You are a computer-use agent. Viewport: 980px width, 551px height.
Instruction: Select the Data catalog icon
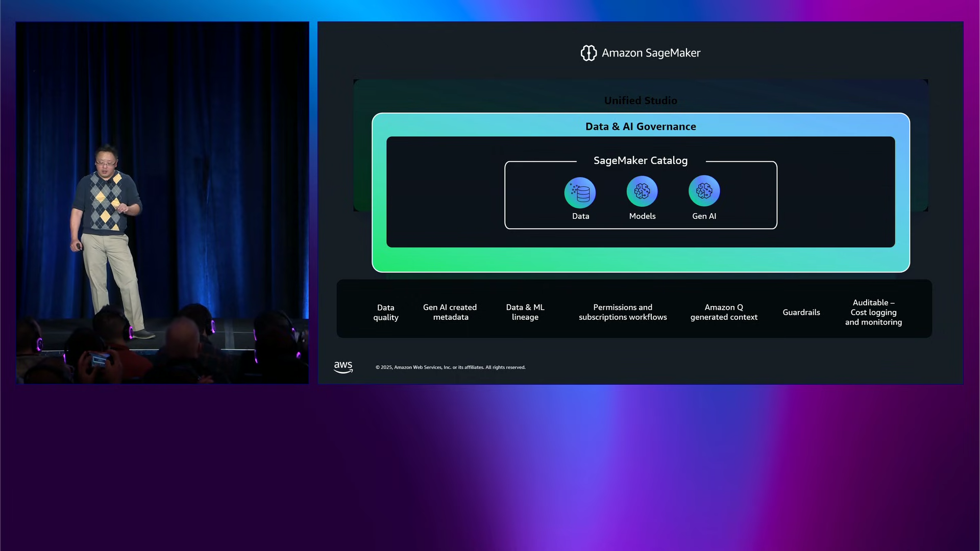[580, 193]
